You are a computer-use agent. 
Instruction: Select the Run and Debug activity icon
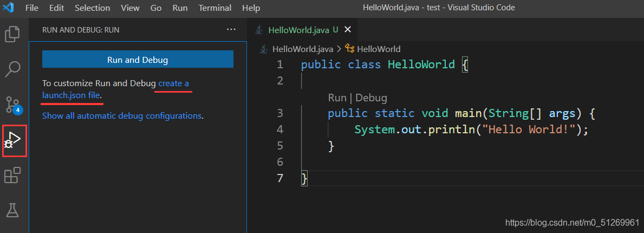pos(14,140)
